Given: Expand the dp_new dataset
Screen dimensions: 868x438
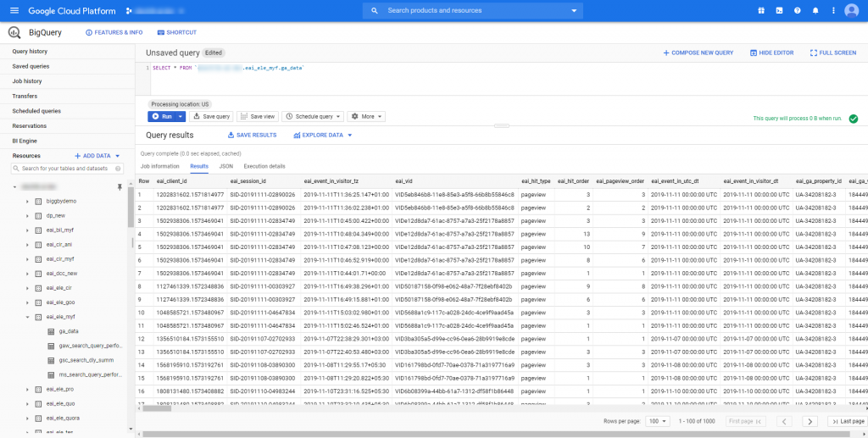Looking at the screenshot, I should [x=27, y=216].
